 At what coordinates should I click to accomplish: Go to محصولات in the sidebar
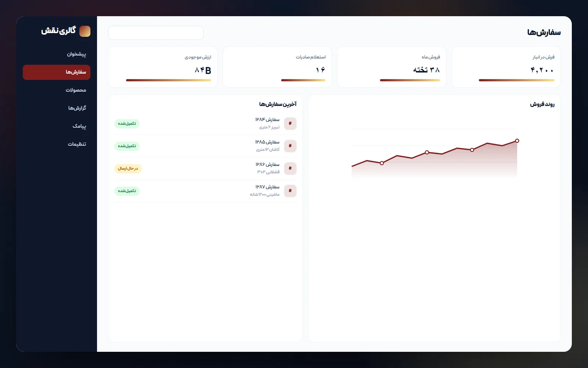tap(57, 90)
